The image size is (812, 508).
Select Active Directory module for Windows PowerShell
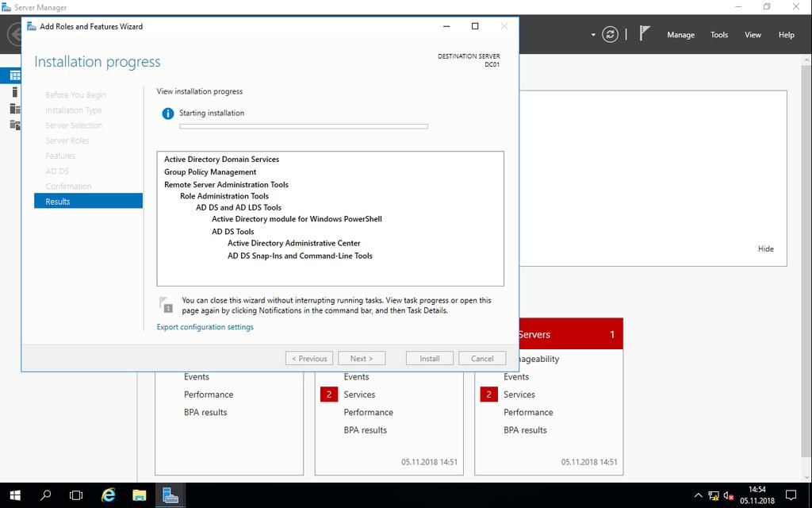tap(297, 219)
